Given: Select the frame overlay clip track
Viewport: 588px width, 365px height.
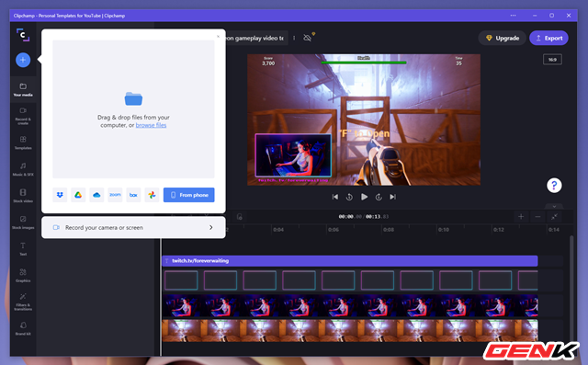Looking at the screenshot, I should pos(350,280).
